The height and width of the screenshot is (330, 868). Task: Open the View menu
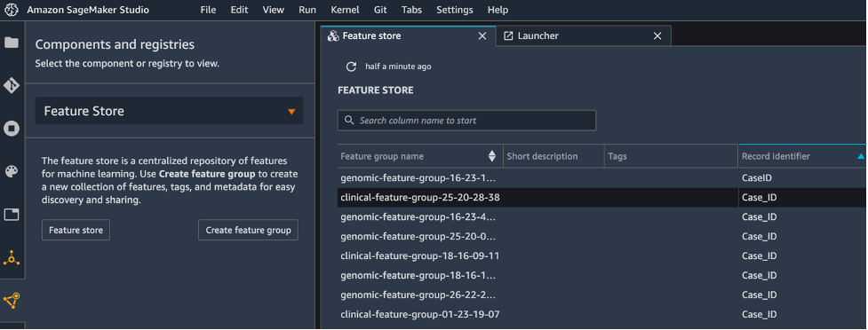(273, 10)
